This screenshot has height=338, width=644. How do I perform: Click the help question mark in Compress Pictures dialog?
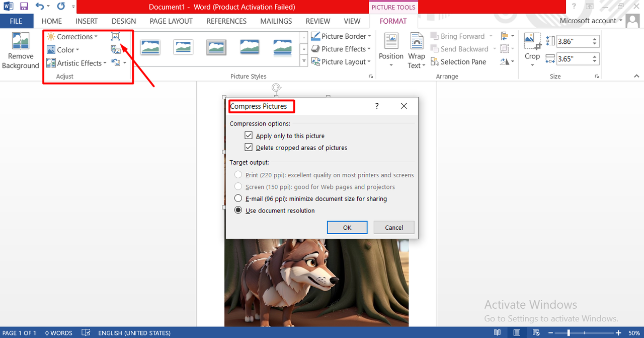coord(376,106)
